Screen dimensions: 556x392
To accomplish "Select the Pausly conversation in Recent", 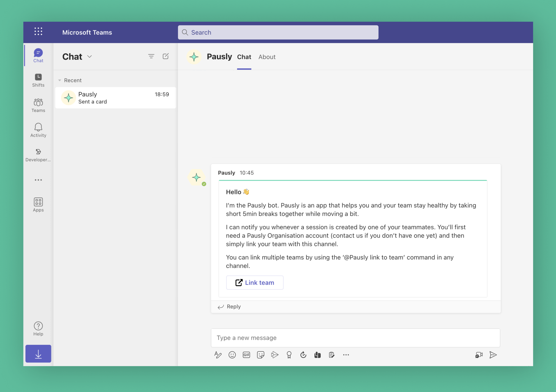I will click(x=115, y=98).
